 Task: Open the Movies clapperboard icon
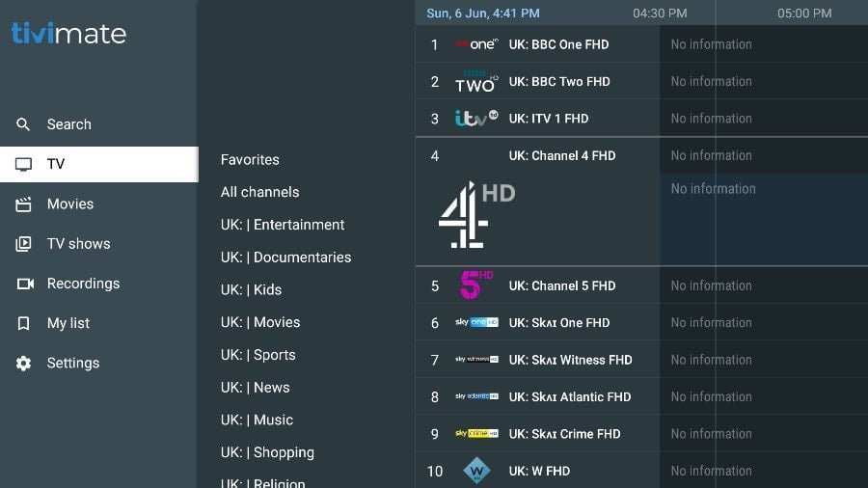tap(24, 204)
